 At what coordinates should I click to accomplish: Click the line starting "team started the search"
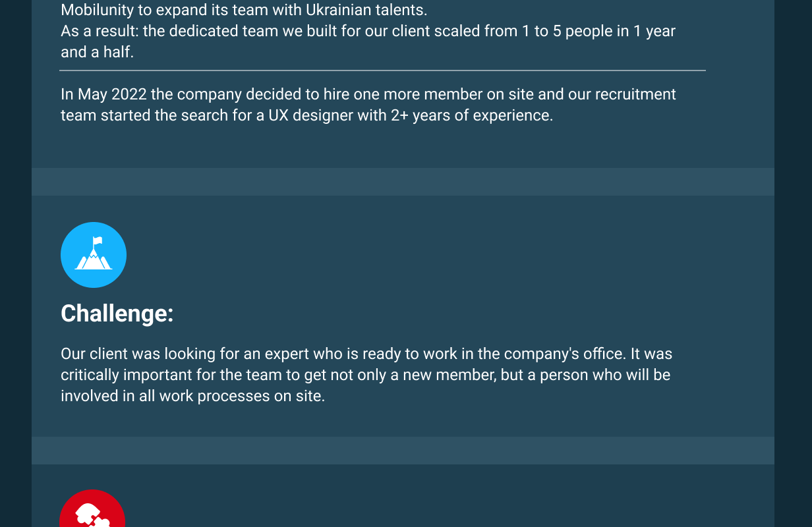306,115
